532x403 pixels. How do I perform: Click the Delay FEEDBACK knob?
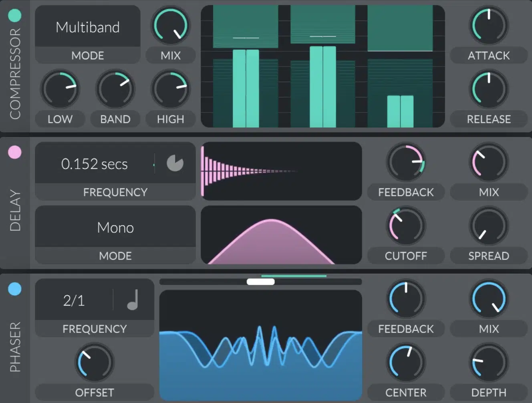[x=406, y=162]
